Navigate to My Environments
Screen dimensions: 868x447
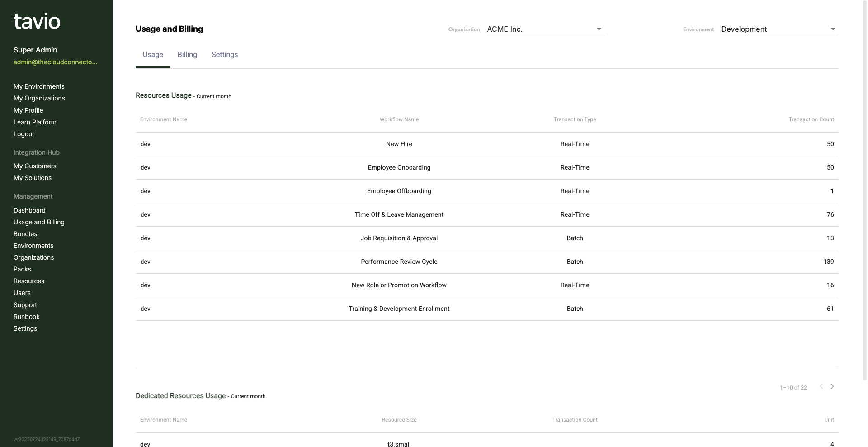click(39, 86)
